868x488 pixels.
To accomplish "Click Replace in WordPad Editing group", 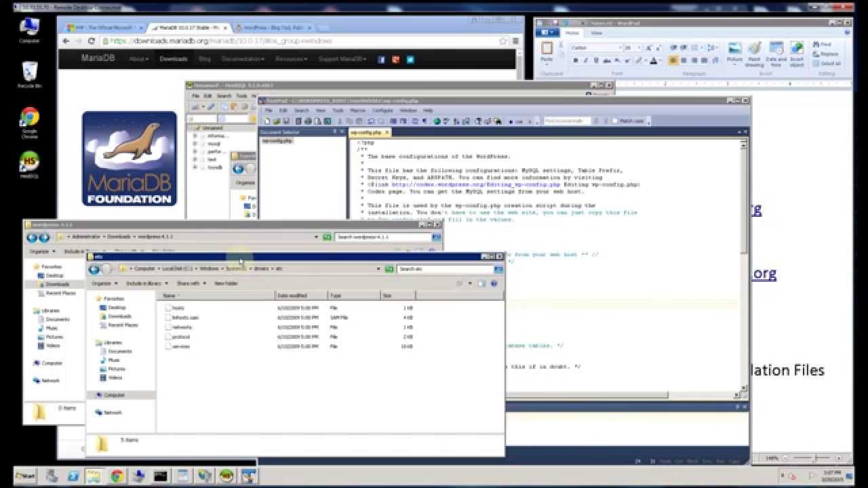I will coord(826,54).
